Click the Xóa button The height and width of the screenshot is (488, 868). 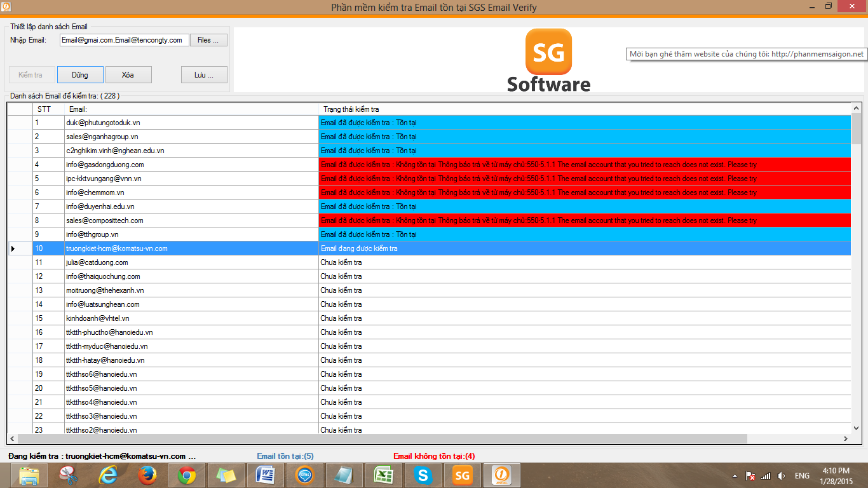pos(128,75)
